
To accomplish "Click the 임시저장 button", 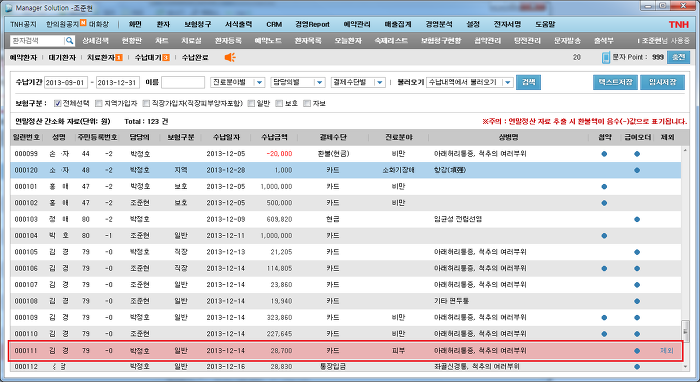I will 662,82.
